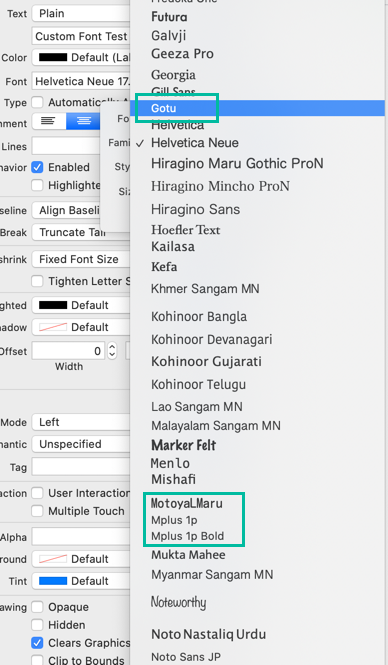Select the Kailasa font
Image resolution: width=388 pixels, height=665 pixels.
173,246
